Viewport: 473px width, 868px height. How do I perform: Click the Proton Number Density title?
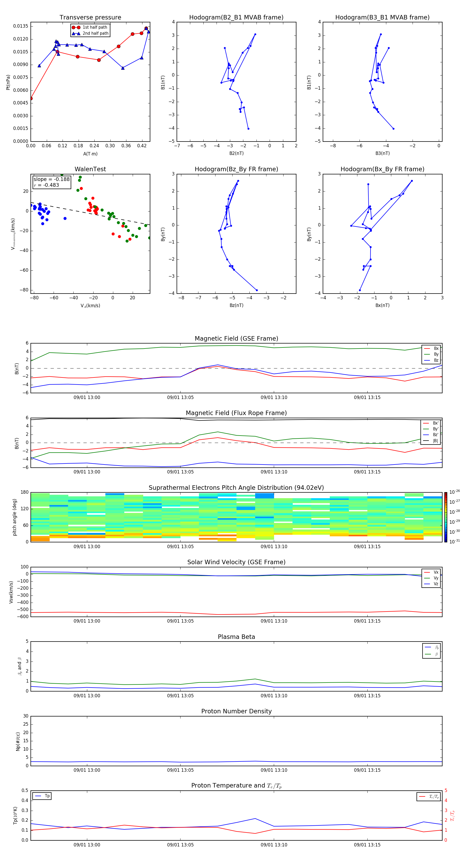(x=236, y=711)
